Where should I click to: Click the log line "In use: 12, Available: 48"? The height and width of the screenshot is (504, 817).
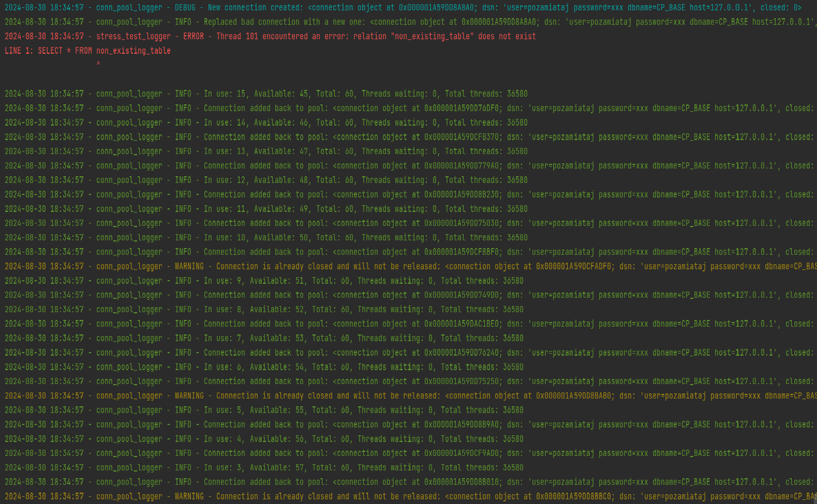click(266, 180)
